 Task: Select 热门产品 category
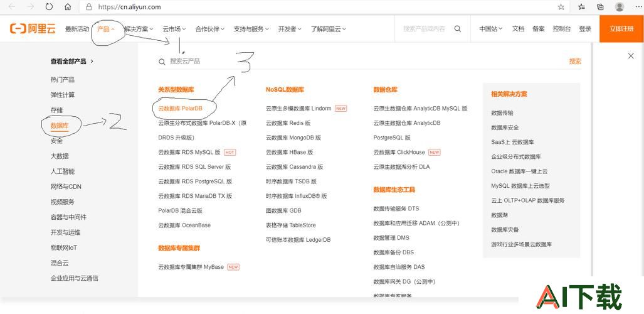pyautogui.click(x=63, y=79)
